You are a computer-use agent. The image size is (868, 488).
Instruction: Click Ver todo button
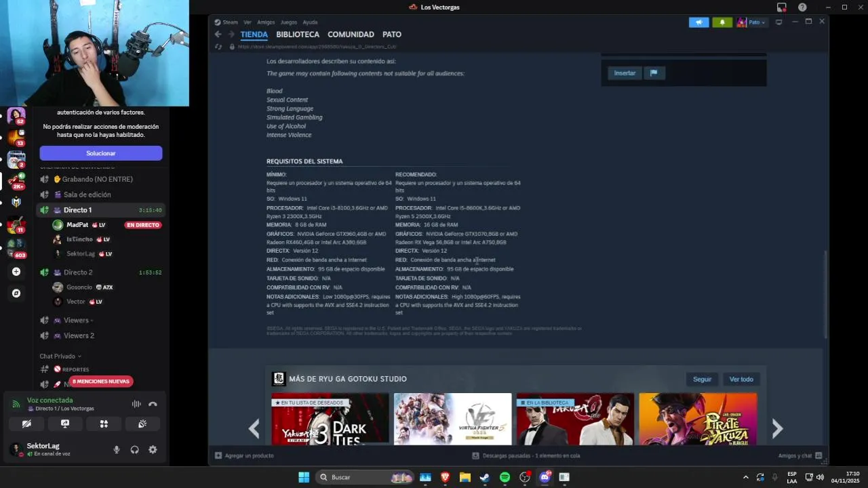click(741, 379)
